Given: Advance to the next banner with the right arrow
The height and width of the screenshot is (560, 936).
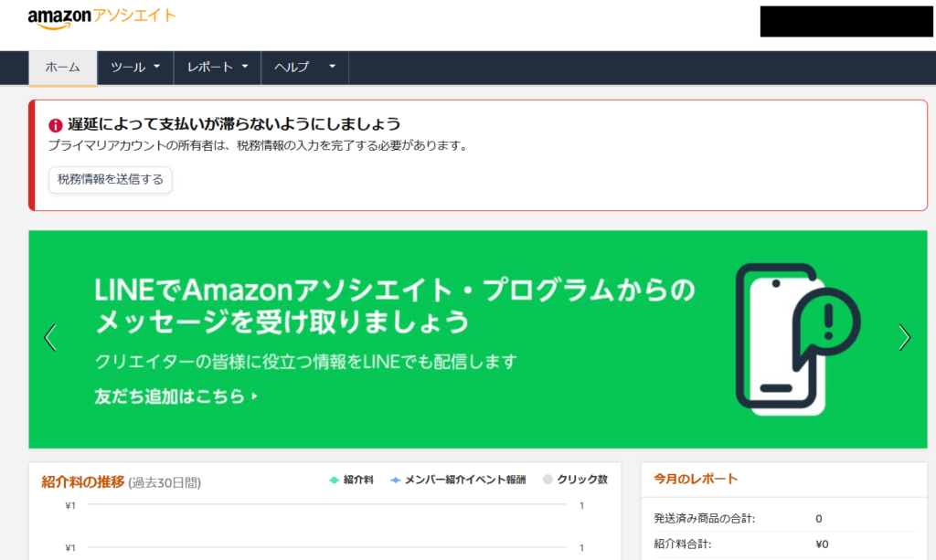Looking at the screenshot, I should tap(904, 337).
